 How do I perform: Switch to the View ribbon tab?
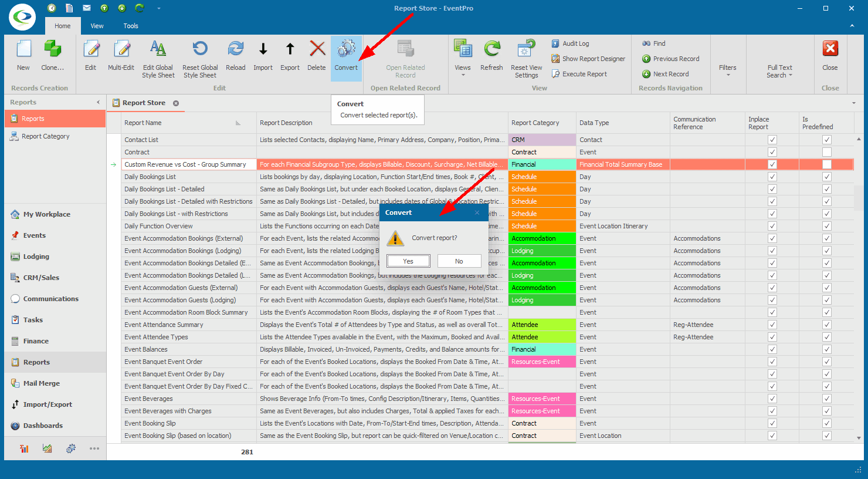coord(97,26)
